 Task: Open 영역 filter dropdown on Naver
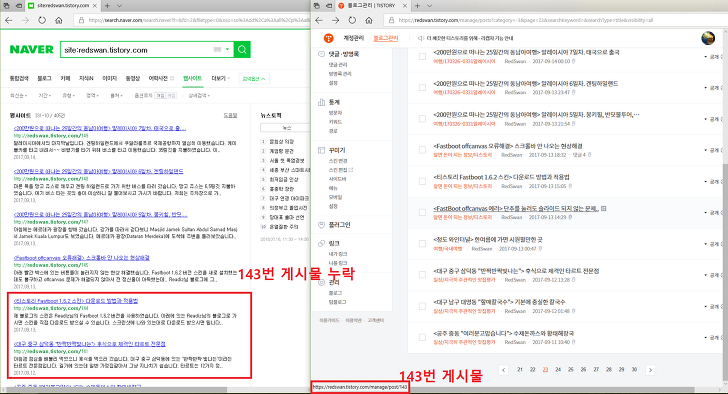point(92,96)
